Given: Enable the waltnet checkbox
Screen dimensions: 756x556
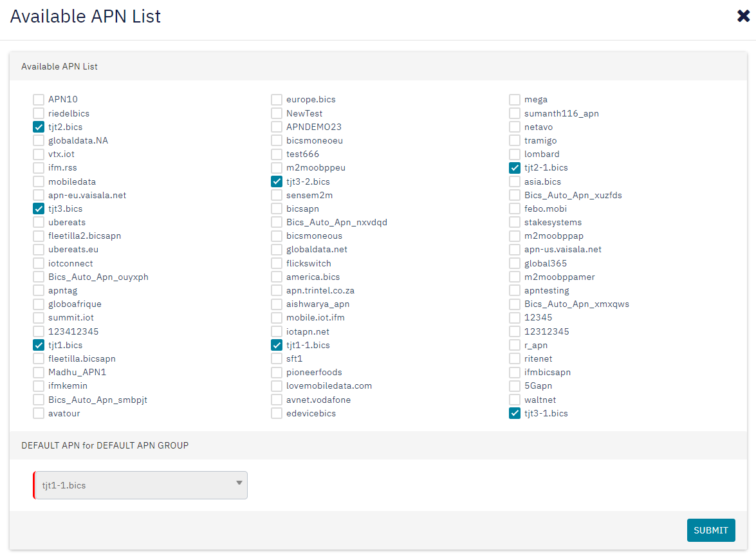Looking at the screenshot, I should 514,400.
